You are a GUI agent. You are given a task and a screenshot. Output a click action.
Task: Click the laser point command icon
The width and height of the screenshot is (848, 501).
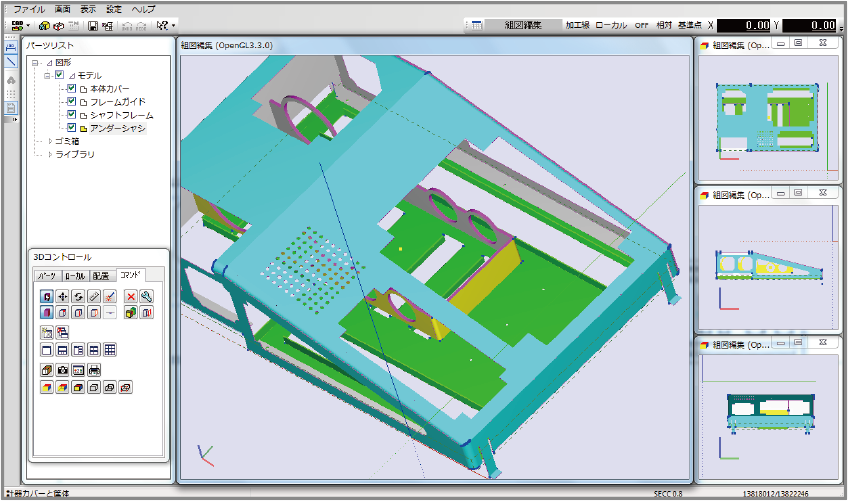coord(110,296)
